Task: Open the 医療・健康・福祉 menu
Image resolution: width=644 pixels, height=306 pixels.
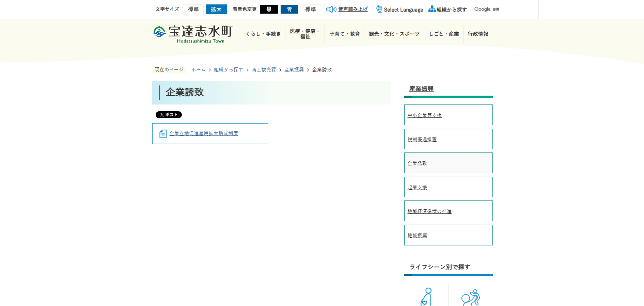Action: pyautogui.click(x=305, y=34)
